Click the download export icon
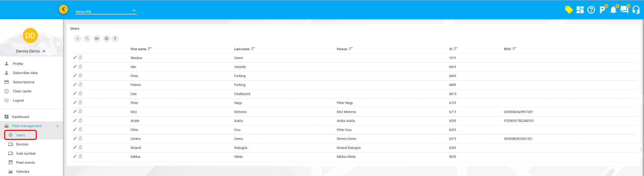644x176 pixels. 115,39
